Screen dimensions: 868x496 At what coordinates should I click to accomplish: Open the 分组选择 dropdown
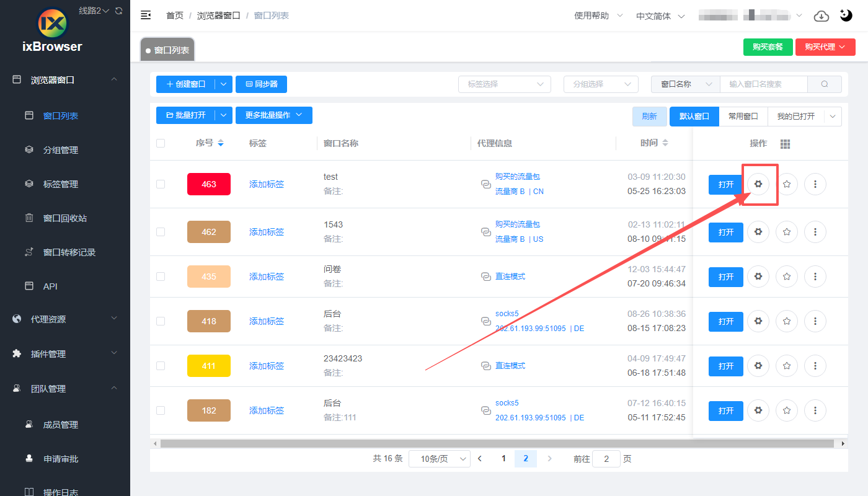pyautogui.click(x=601, y=84)
